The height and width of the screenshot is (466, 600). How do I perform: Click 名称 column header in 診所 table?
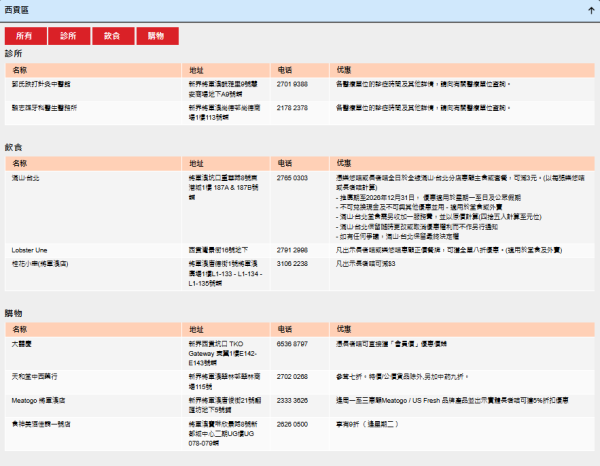(x=20, y=70)
